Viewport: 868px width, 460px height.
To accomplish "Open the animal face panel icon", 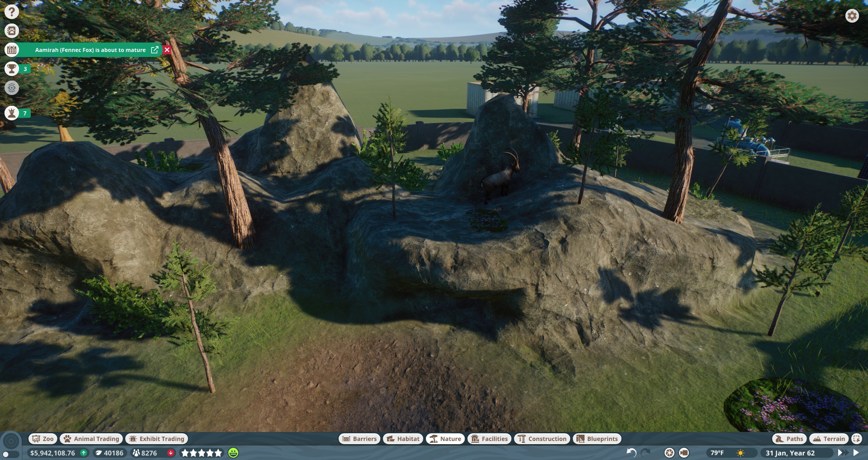I will pos(12,31).
